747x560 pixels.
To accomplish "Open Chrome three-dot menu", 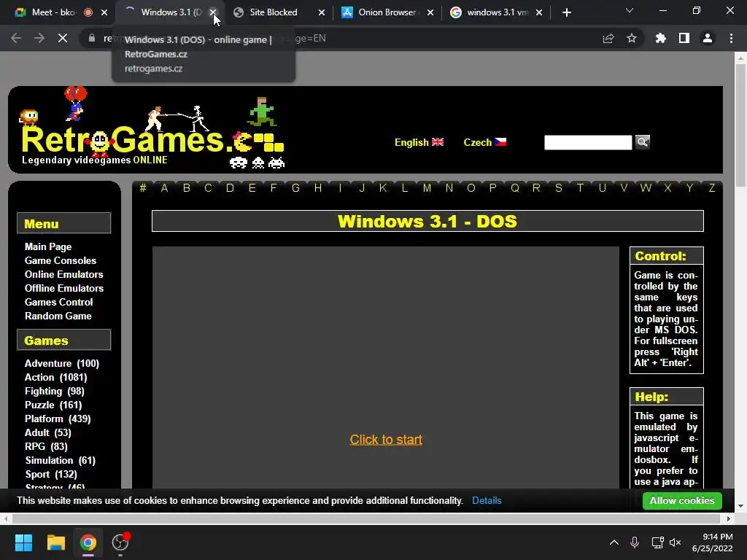I will click(731, 38).
